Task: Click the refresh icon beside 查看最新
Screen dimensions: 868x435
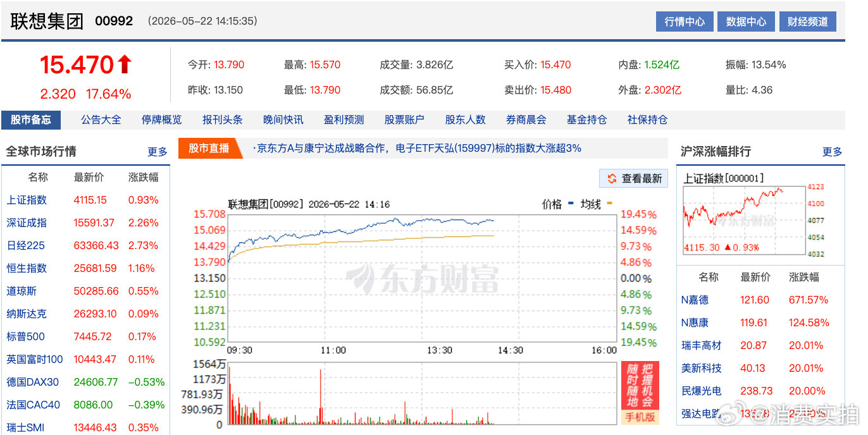Action: [612, 179]
